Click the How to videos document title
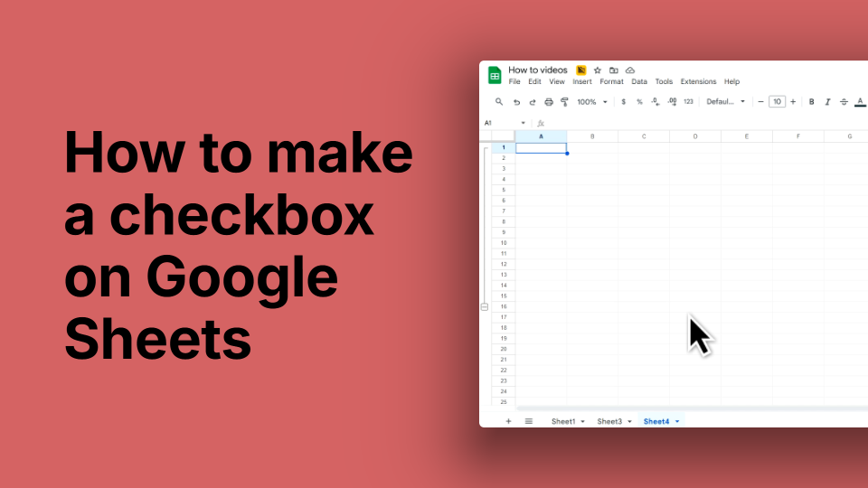Screen dimensions: 868x488 coord(537,70)
